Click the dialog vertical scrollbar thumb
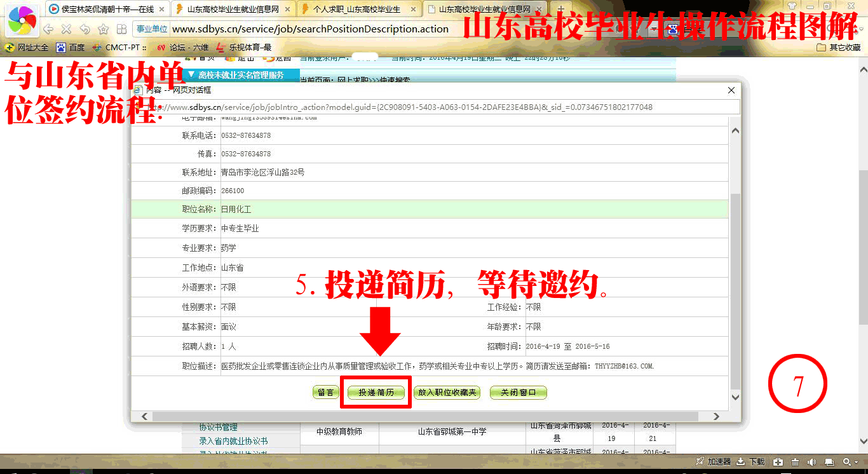The image size is (868, 474). (736, 290)
